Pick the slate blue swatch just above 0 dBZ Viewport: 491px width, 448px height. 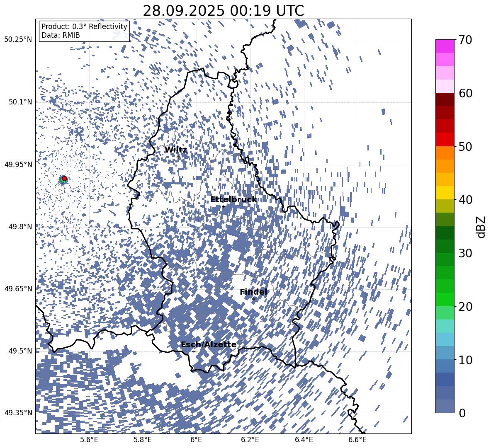[445, 406]
